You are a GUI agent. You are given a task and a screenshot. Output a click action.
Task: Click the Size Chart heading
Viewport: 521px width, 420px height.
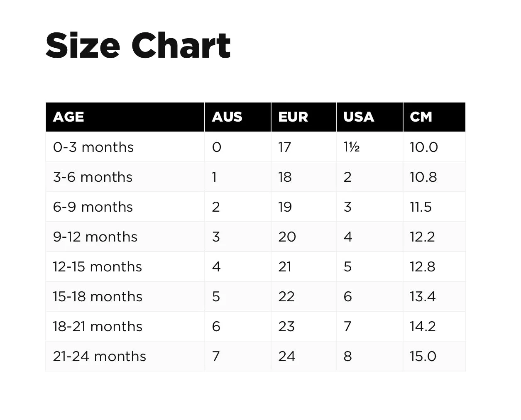[138, 45]
